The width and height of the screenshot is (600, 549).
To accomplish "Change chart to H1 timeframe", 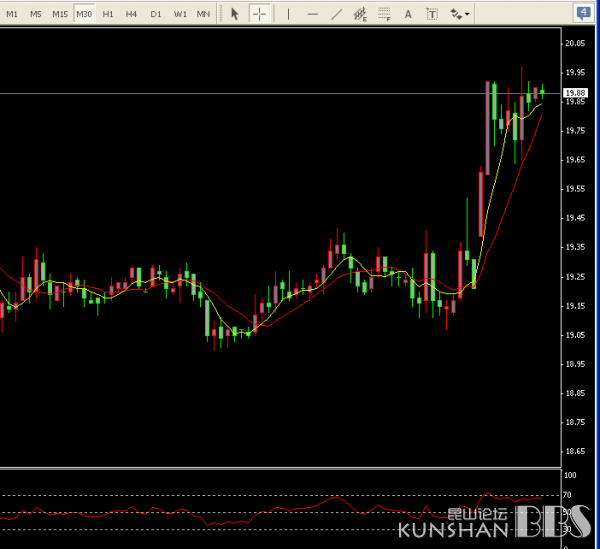I will tap(108, 14).
